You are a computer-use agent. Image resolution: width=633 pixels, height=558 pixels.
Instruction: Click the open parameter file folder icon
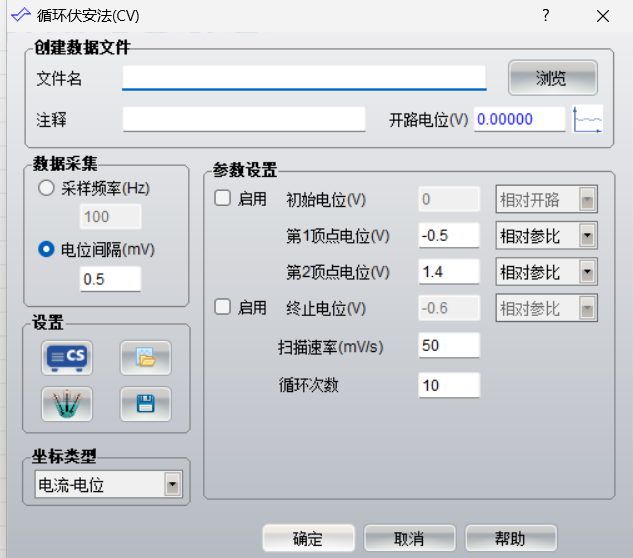(146, 357)
